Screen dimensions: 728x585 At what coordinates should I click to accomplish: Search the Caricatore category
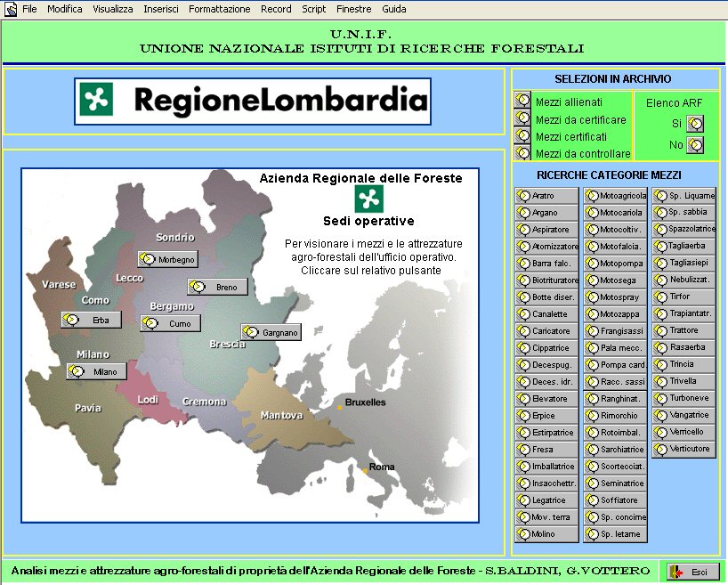(547, 331)
